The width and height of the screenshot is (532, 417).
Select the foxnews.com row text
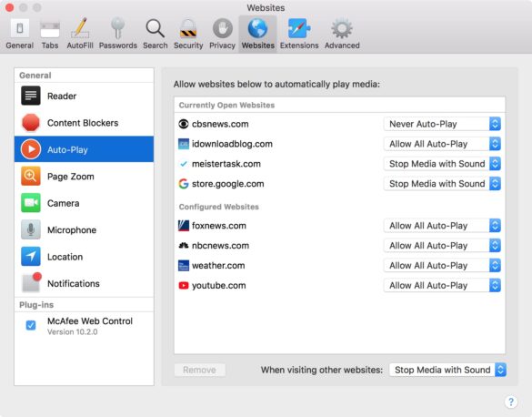219,226
